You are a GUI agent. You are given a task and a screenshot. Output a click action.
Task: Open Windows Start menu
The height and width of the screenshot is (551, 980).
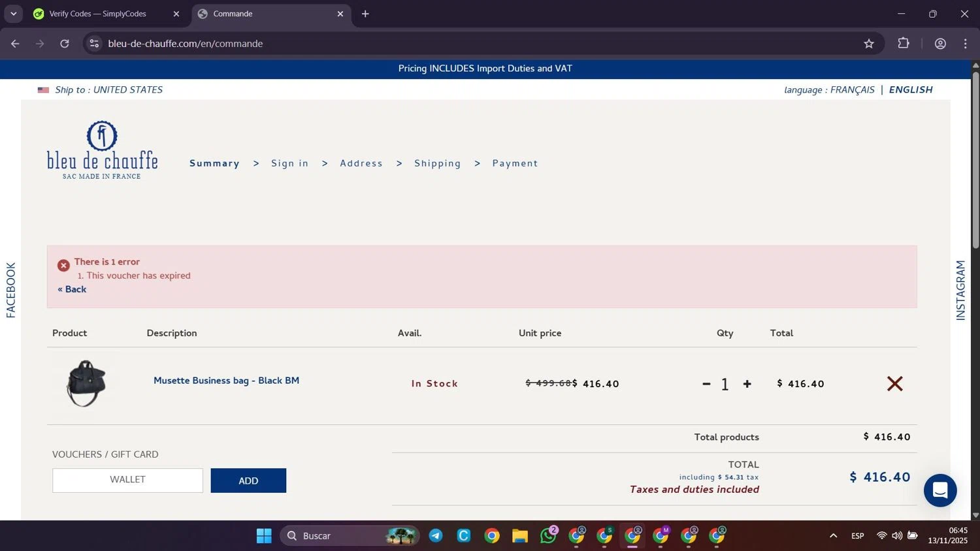point(264,536)
